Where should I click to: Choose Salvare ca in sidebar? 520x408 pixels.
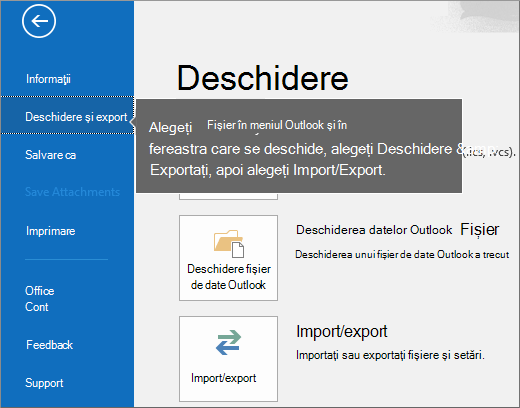[51, 155]
